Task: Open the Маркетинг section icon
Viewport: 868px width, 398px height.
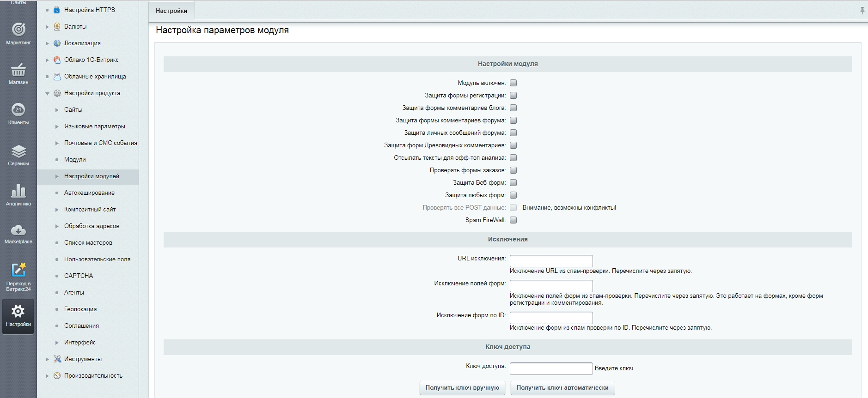Action: (18, 30)
